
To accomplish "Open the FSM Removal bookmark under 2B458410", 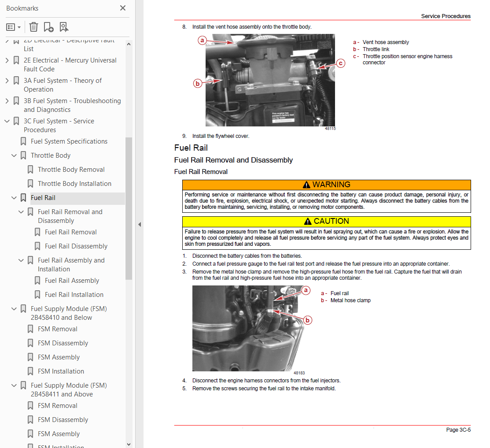I will [x=58, y=329].
